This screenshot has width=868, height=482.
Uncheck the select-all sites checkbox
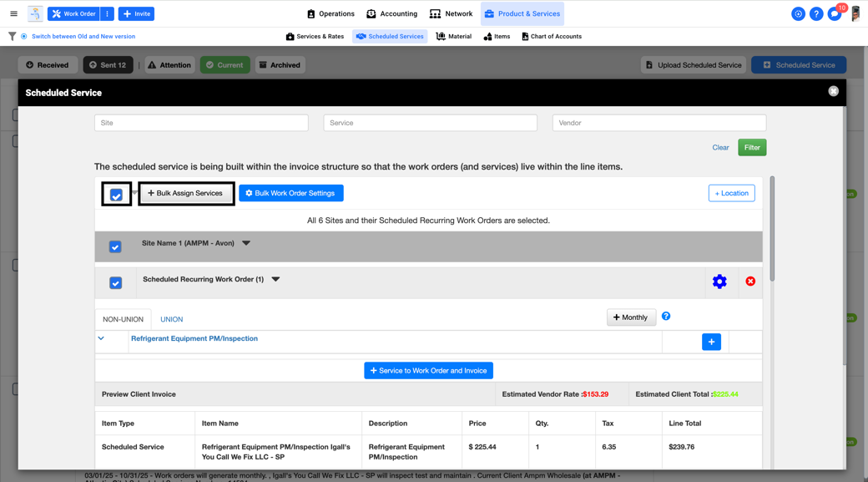(116, 192)
